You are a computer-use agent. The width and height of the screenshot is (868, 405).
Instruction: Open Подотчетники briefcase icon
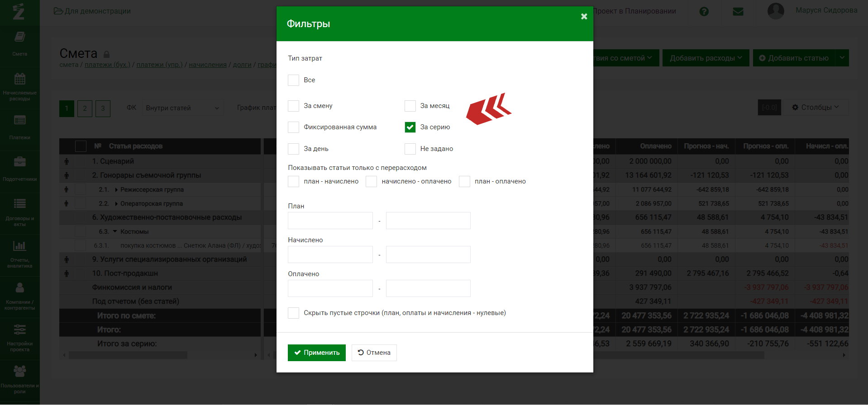click(x=19, y=162)
